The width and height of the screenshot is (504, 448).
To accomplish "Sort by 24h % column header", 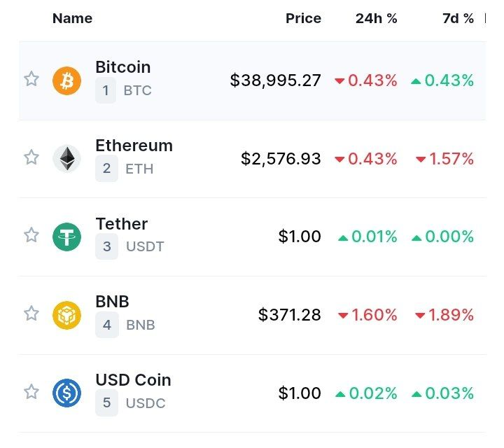I will (377, 18).
